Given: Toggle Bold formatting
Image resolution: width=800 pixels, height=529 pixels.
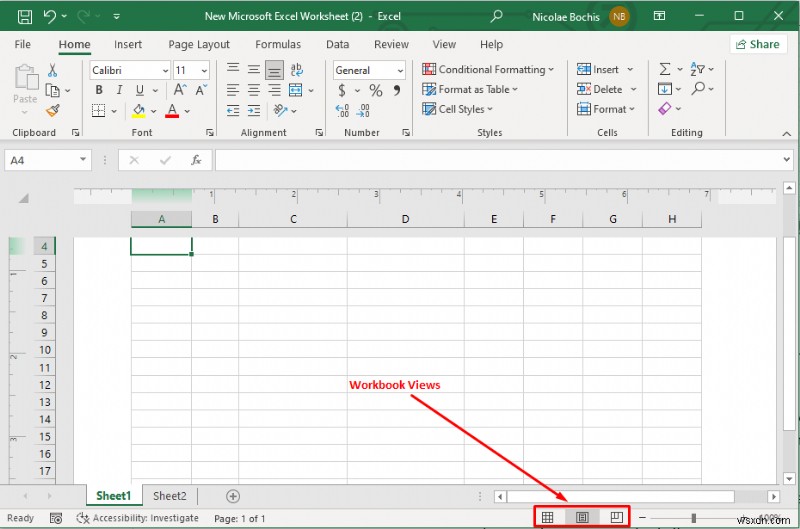Looking at the screenshot, I should coord(99,90).
